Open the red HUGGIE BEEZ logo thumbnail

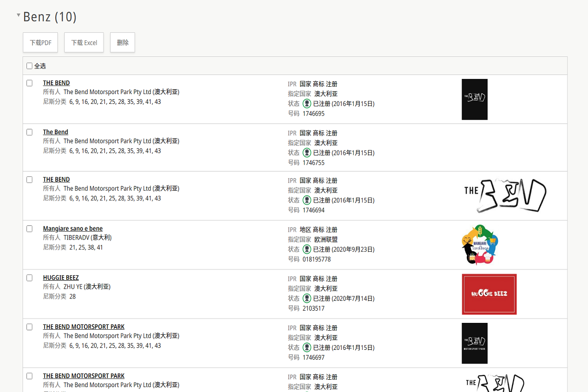pos(489,294)
